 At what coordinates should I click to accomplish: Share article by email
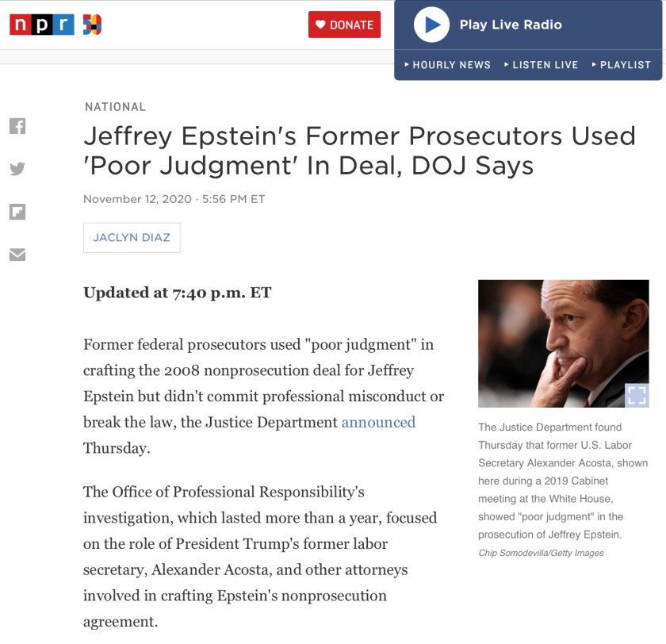click(x=17, y=255)
